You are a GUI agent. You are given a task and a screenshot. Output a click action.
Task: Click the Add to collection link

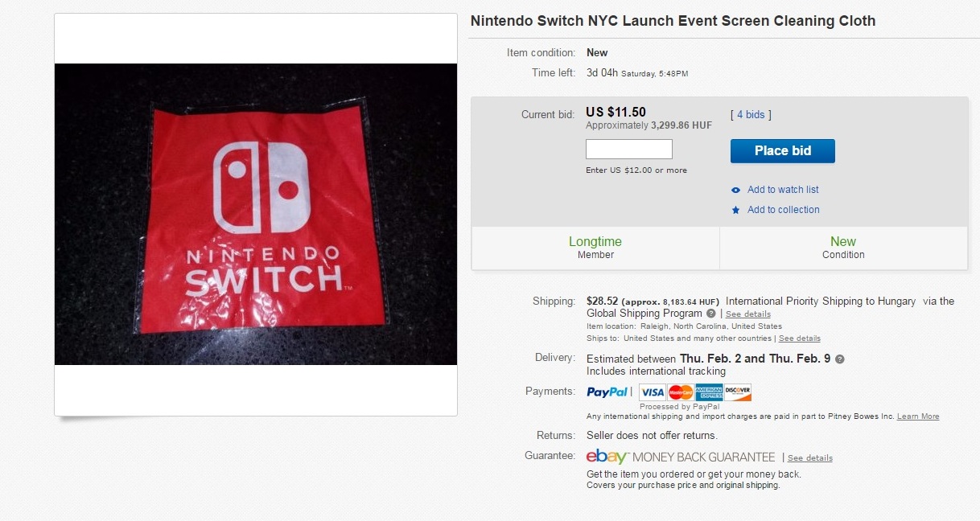[783, 210]
